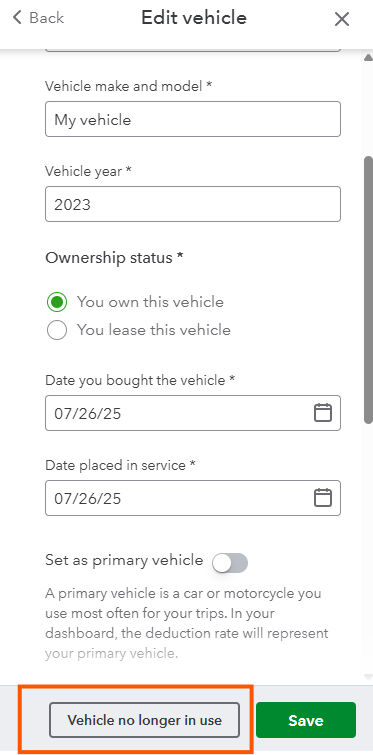This screenshot has width=373, height=755.
Task: Click the Set as primary vehicle label
Action: pos(124,560)
